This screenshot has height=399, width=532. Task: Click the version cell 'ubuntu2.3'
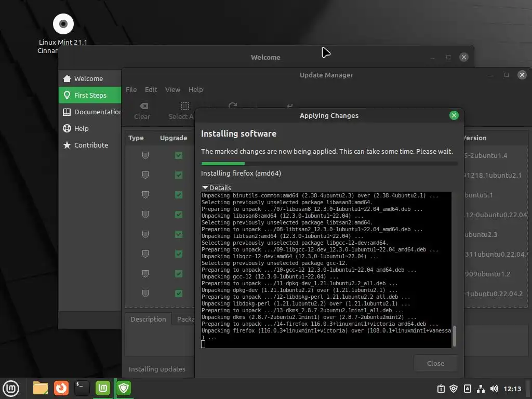click(x=481, y=234)
